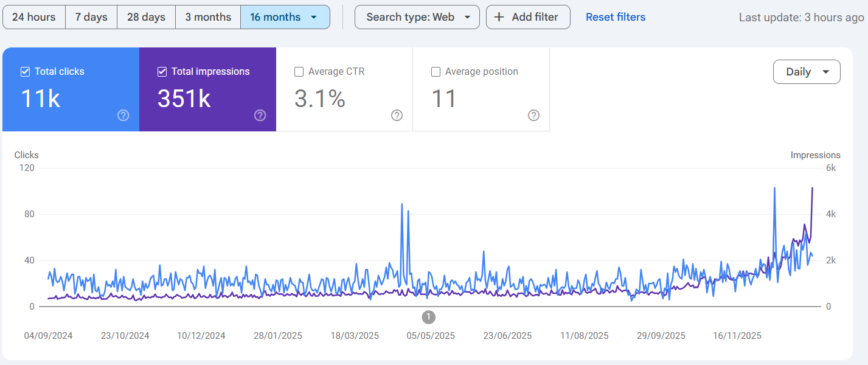This screenshot has height=365, width=868.
Task: Choose the 28 days range
Action: 146,17
